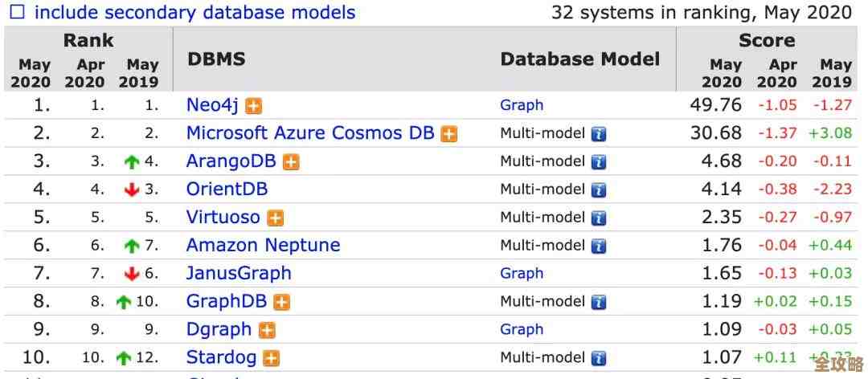This screenshot has width=868, height=379.
Task: Click the orange plus icon beside Neo4j
Action: [254, 105]
